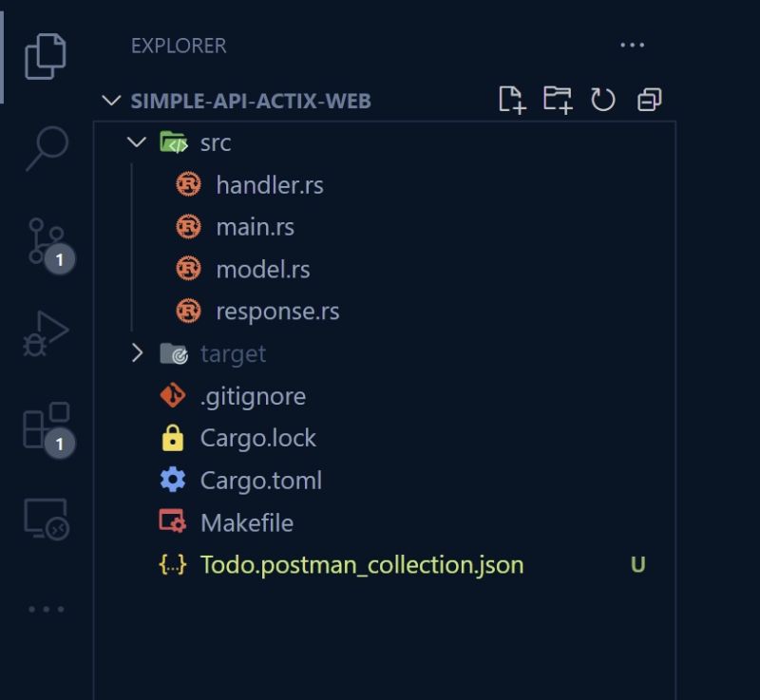
Task: Open main.rs from the src folder
Action: (255, 226)
